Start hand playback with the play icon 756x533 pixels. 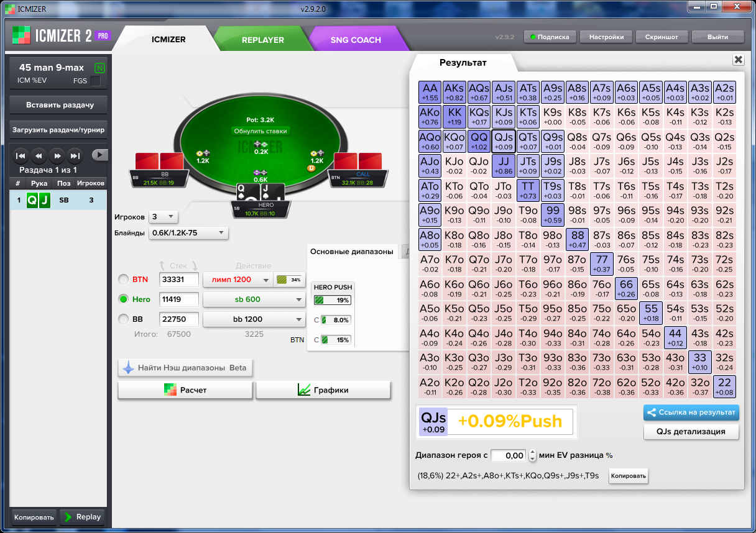click(99, 155)
